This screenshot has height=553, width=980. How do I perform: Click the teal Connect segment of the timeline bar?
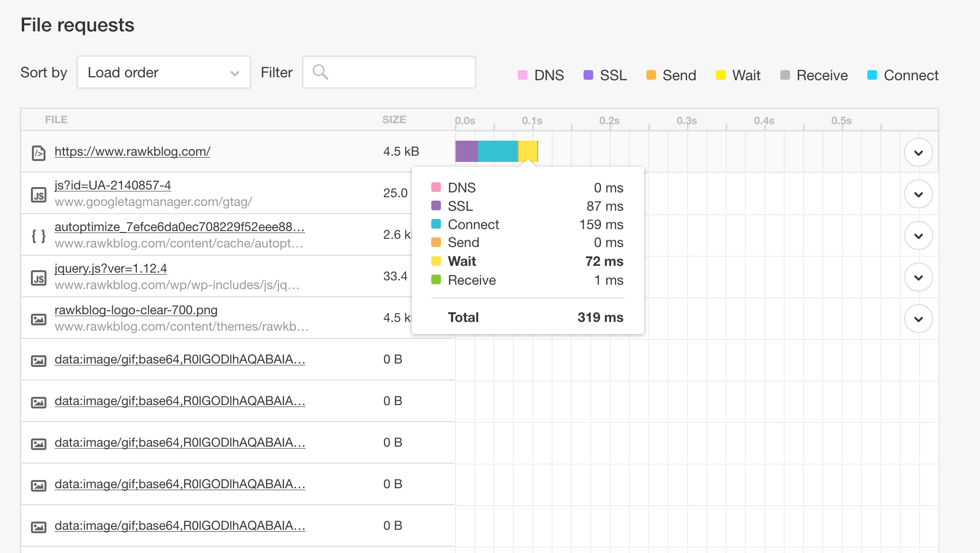tap(497, 151)
